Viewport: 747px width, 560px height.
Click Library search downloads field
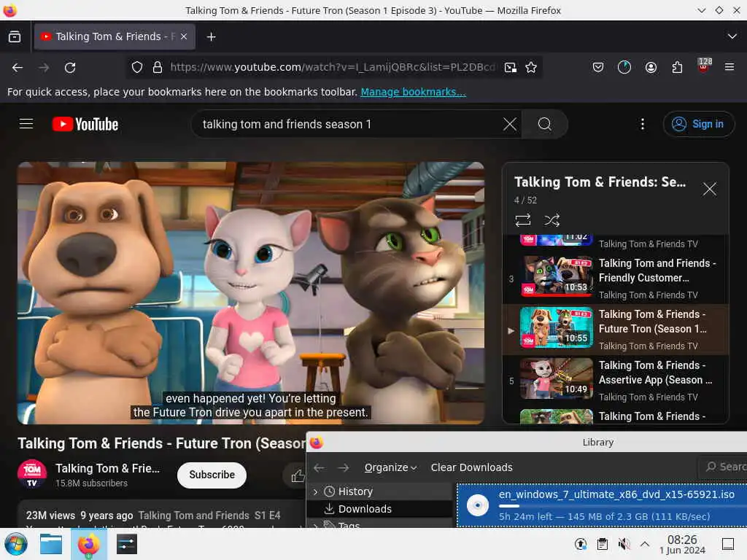tap(723, 467)
